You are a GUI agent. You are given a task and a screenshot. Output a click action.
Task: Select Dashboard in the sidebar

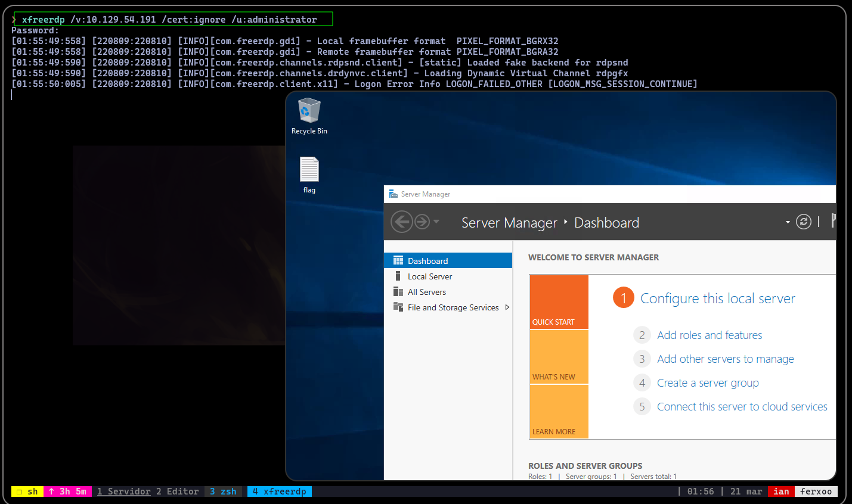point(448,260)
